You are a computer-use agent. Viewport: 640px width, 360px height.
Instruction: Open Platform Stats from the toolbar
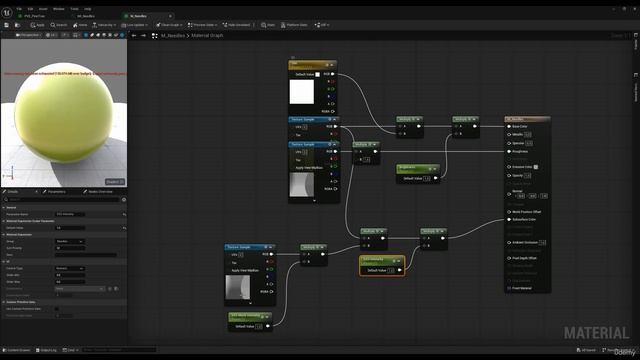point(294,25)
